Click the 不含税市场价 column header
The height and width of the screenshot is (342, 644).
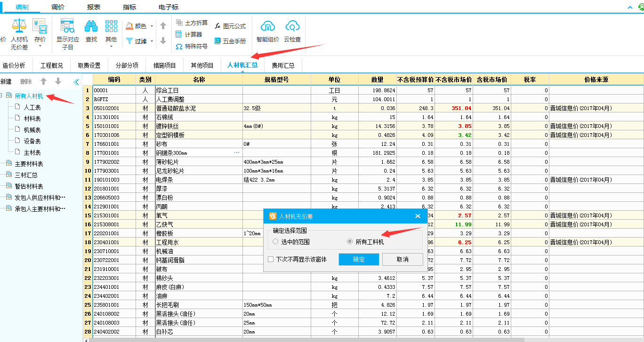point(454,80)
